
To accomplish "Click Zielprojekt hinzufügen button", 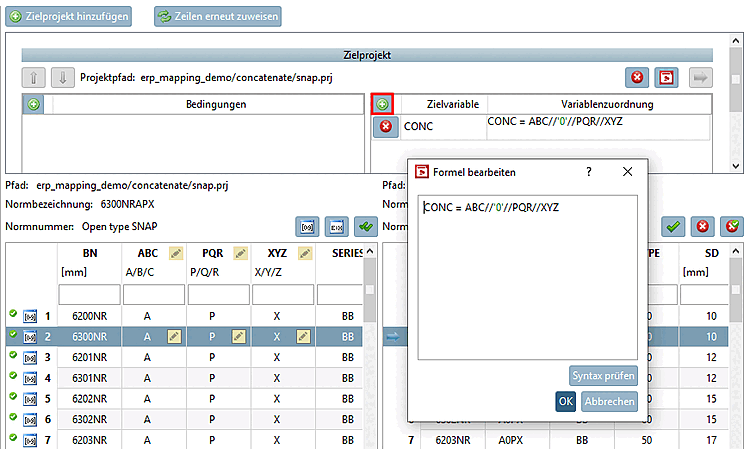I will (x=68, y=16).
